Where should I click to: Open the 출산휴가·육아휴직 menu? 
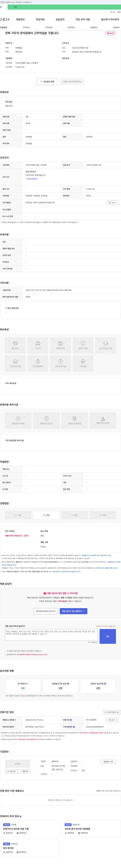pos(110,20)
